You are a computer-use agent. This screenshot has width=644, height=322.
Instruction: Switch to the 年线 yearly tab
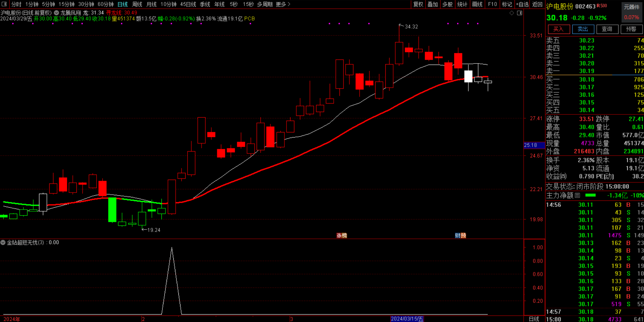coord(219,4)
